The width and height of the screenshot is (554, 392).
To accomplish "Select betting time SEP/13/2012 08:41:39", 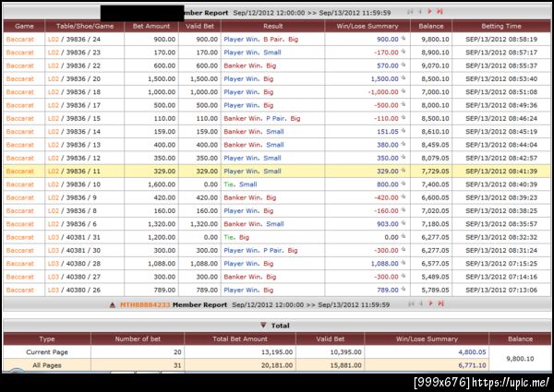I will 501,172.
